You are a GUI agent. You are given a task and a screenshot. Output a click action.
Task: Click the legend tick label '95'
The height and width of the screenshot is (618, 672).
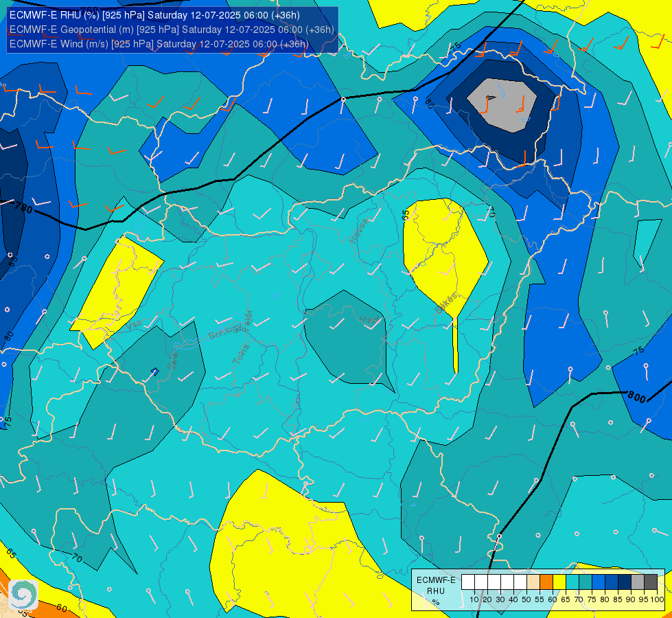[643, 599]
